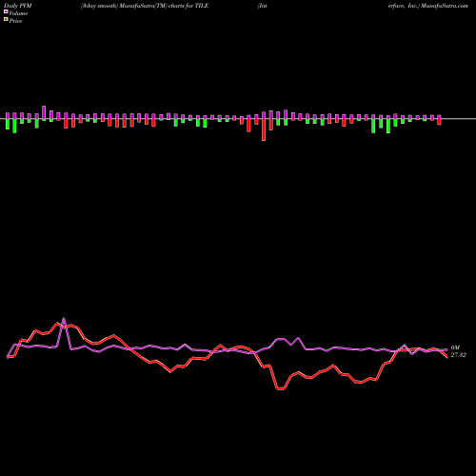Click the Price legend marker

point(6,19)
